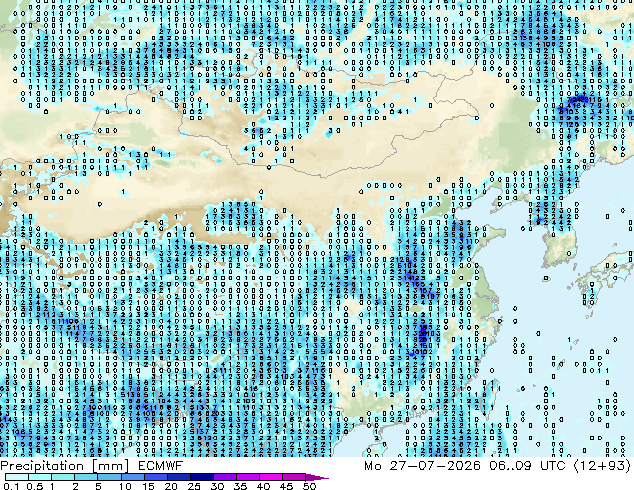The width and height of the screenshot is (634, 490).
Task: Click the 'ECMWF' model label
Action: coord(160,466)
